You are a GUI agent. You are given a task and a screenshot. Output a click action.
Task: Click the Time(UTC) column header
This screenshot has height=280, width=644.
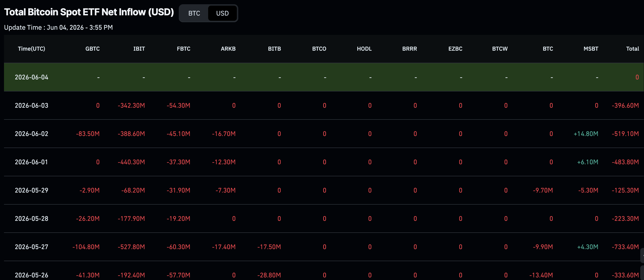click(x=32, y=49)
